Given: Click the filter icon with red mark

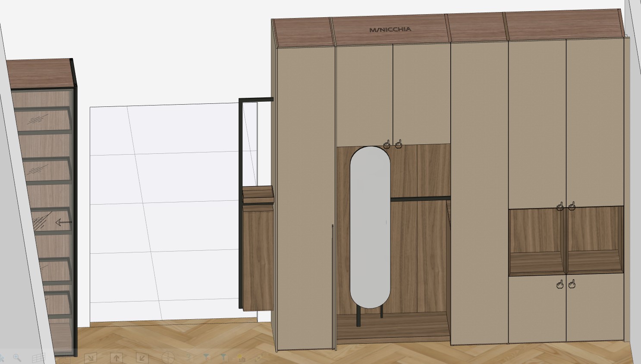Looking at the screenshot, I should [x=206, y=357].
